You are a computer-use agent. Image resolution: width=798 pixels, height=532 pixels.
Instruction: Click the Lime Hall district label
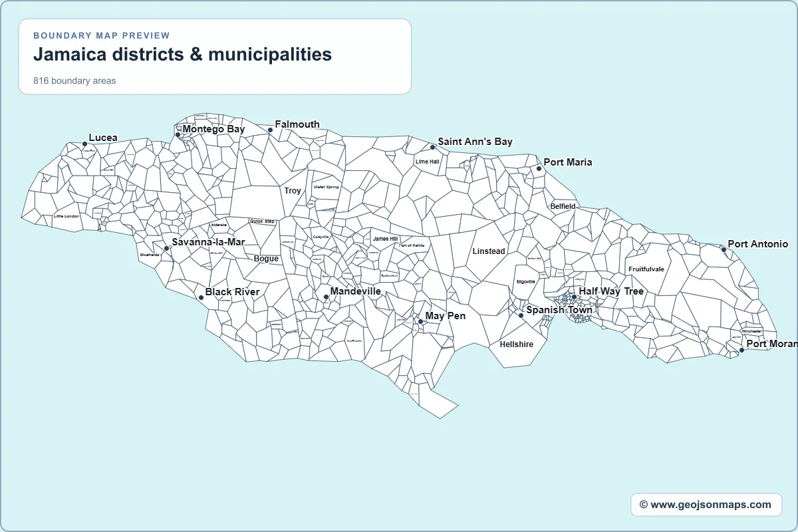point(427,162)
